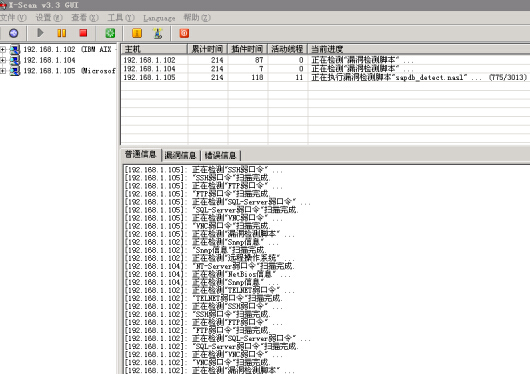Pause the scan with the yellow pause icon
This screenshot has width=530, height=374.
[x=62, y=33]
